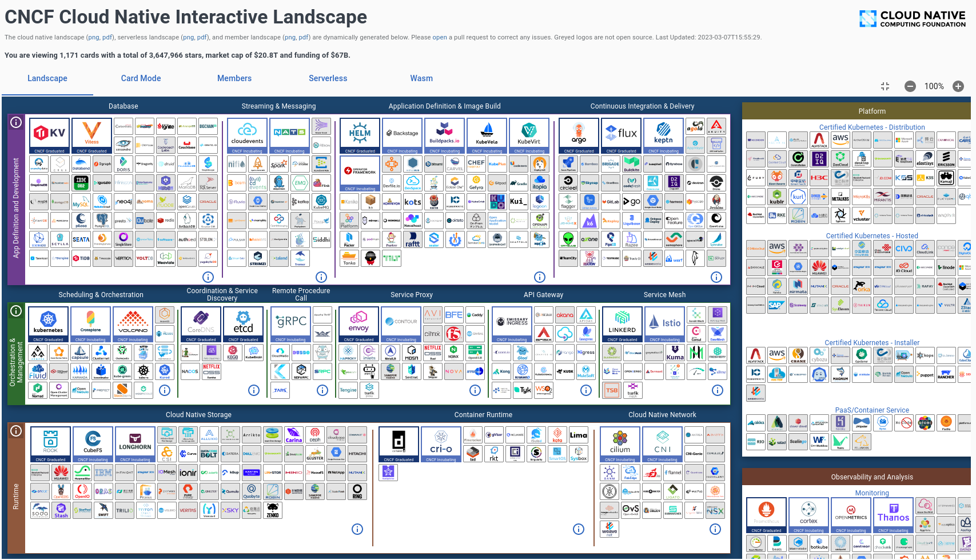Image resolution: width=976 pixels, height=560 pixels.
Task: Open the Crossplane card
Action: (x=91, y=325)
